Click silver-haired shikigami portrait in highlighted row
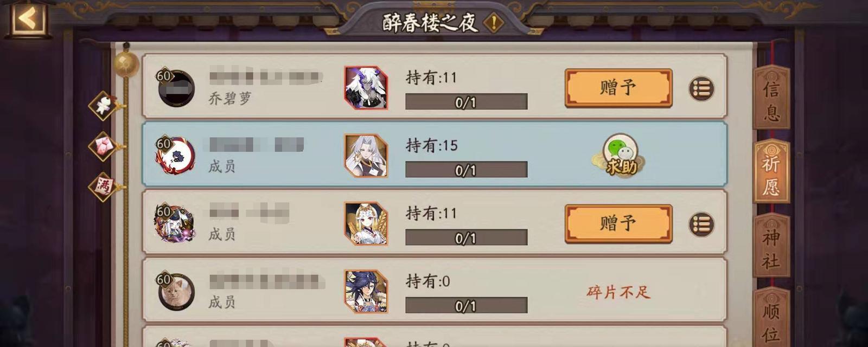 pos(366,156)
